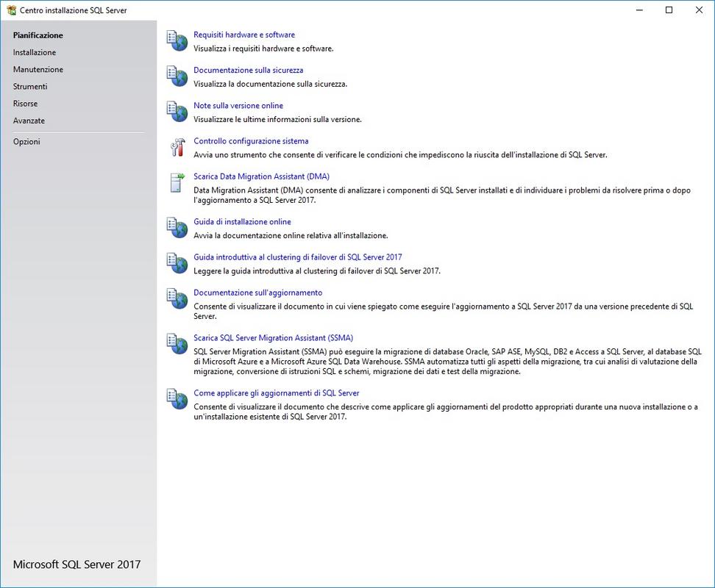Click the text 'Avvia la documentazione online relativa all'installazione.'
The width and height of the screenshot is (715, 588).
[291, 235]
